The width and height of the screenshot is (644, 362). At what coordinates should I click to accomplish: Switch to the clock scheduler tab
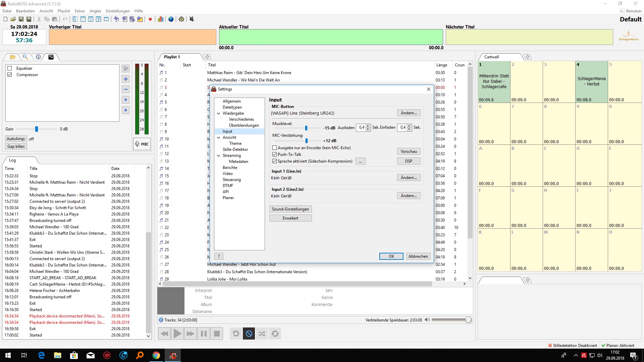(x=38, y=57)
